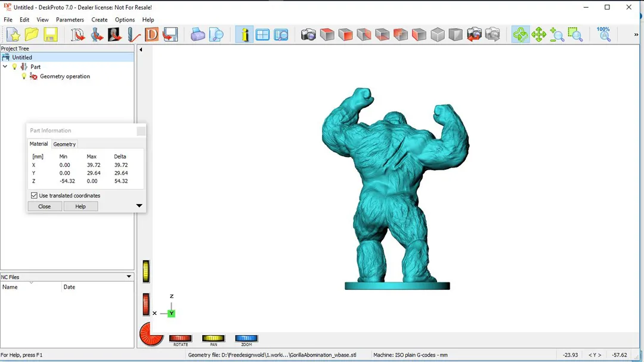
Task: Select Untitled in the Project Tree
Action: pyautogui.click(x=22, y=57)
